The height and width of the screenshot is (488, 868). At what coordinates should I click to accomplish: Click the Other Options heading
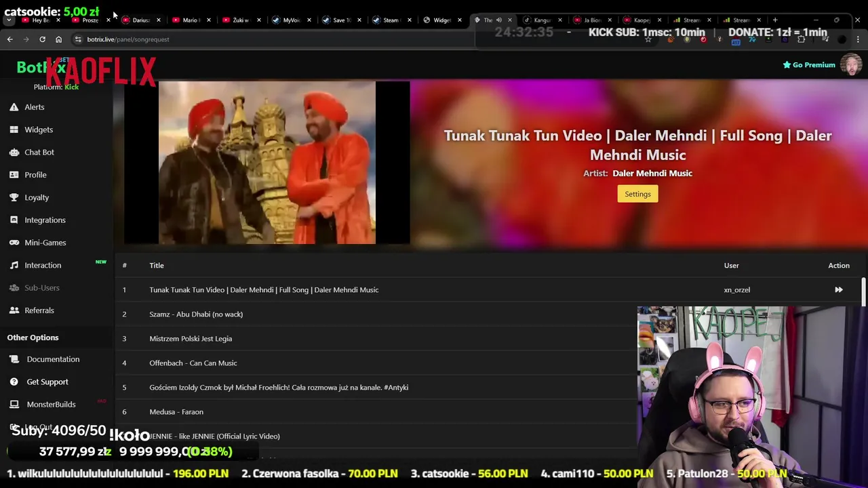pyautogui.click(x=33, y=338)
